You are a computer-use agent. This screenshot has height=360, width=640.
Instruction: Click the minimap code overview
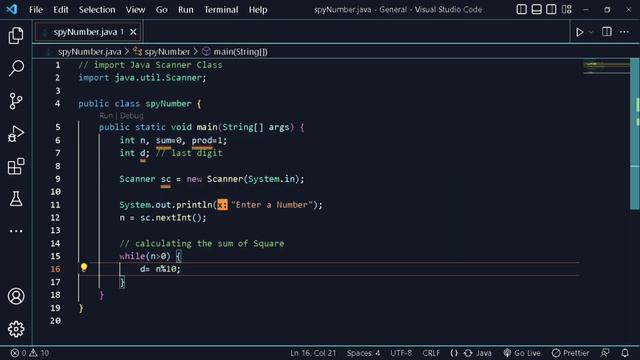607,67
